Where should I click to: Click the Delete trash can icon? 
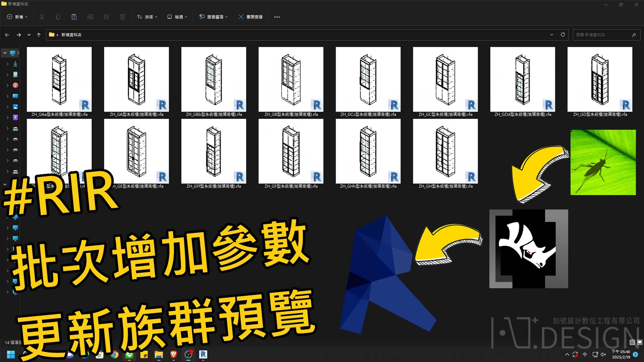pos(122,17)
